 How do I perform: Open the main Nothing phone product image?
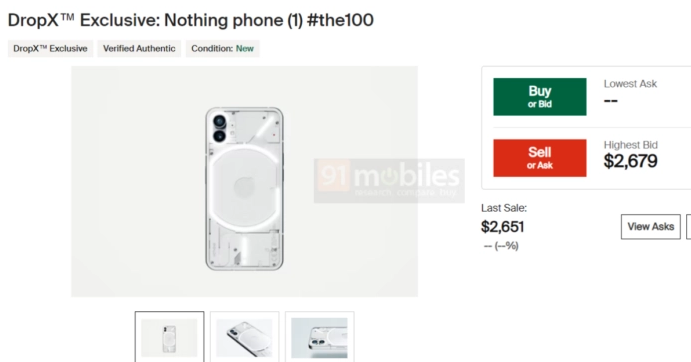pos(245,181)
